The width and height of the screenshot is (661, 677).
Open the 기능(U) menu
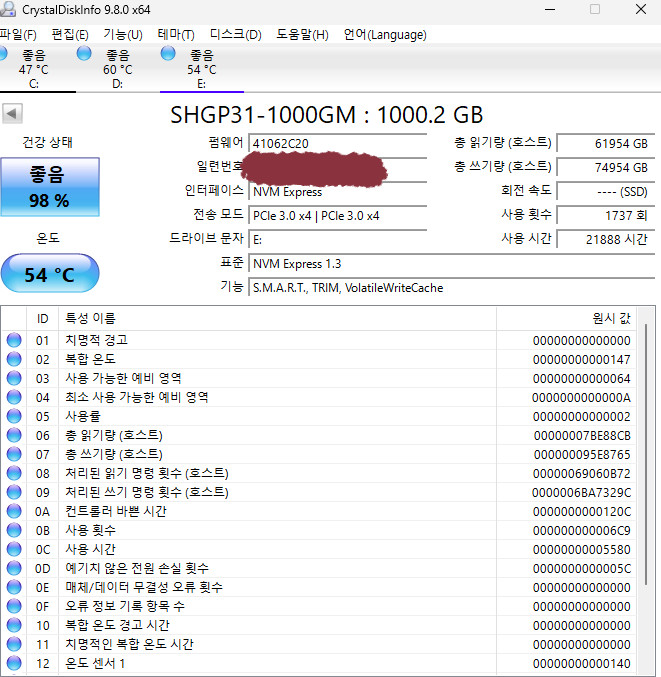[x=123, y=35]
